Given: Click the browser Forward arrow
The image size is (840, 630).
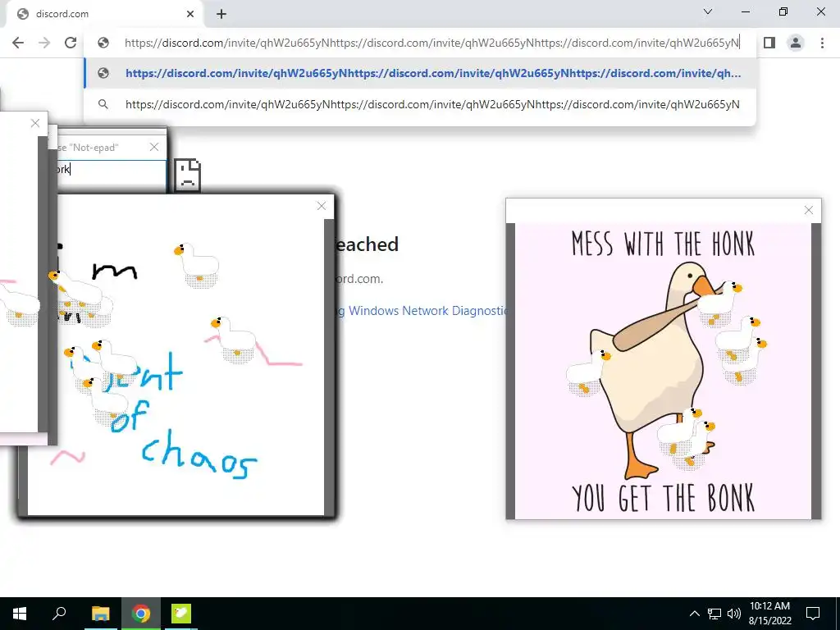Looking at the screenshot, I should (x=44, y=43).
